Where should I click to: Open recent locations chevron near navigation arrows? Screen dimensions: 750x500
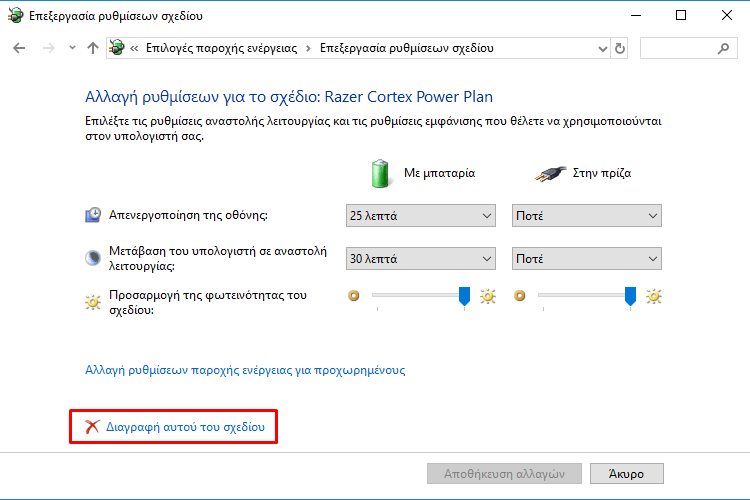pyautogui.click(x=72, y=48)
